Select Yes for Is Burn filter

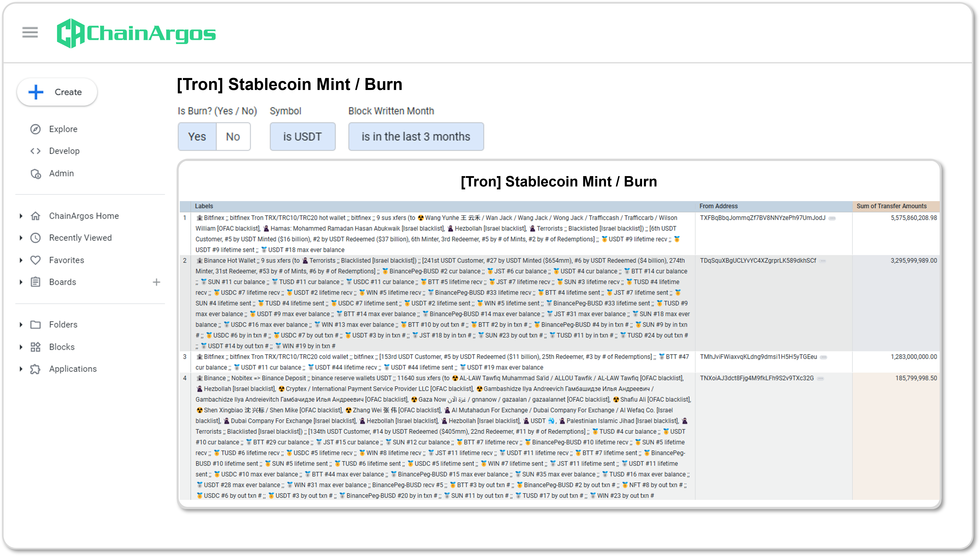(x=197, y=137)
